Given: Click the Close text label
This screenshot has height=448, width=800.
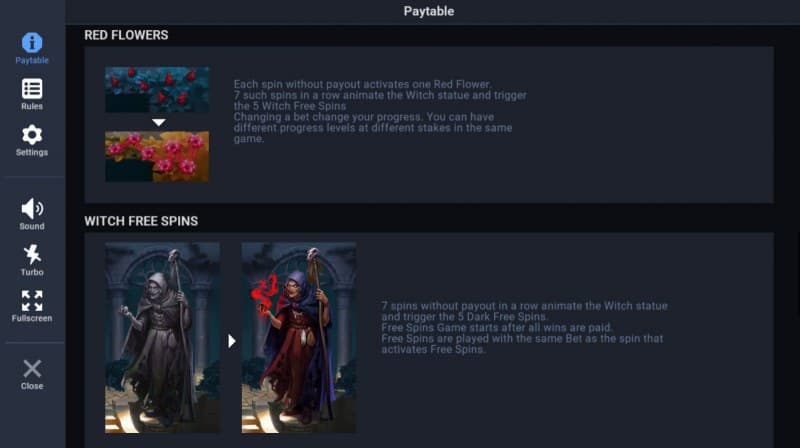Looking at the screenshot, I should (x=32, y=386).
